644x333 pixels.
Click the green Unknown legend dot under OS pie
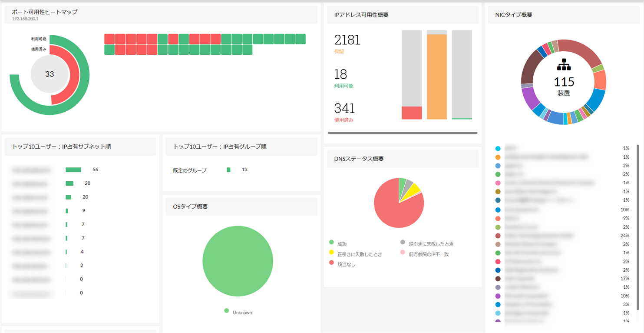pos(226,310)
